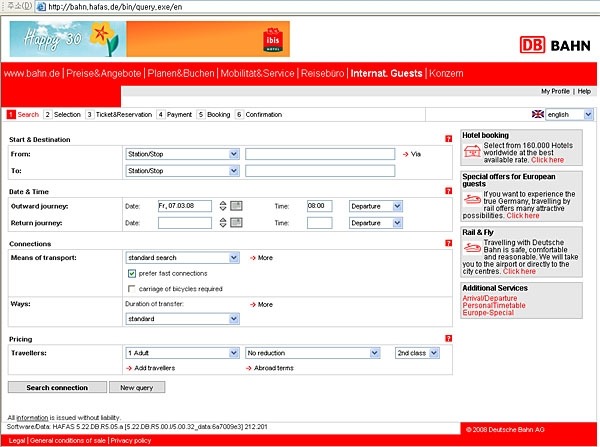Select step 5 Booking tab
This screenshot has width=600, height=447.
[x=214, y=114]
